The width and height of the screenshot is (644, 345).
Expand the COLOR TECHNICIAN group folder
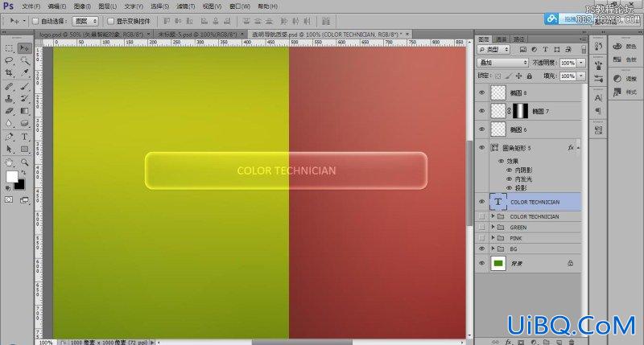click(x=493, y=216)
